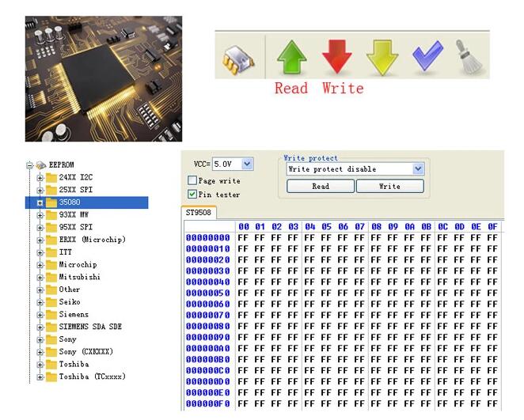This screenshot has height=420, width=524.
Task: Expand the Mitsubishi tree node
Action: click(x=40, y=278)
